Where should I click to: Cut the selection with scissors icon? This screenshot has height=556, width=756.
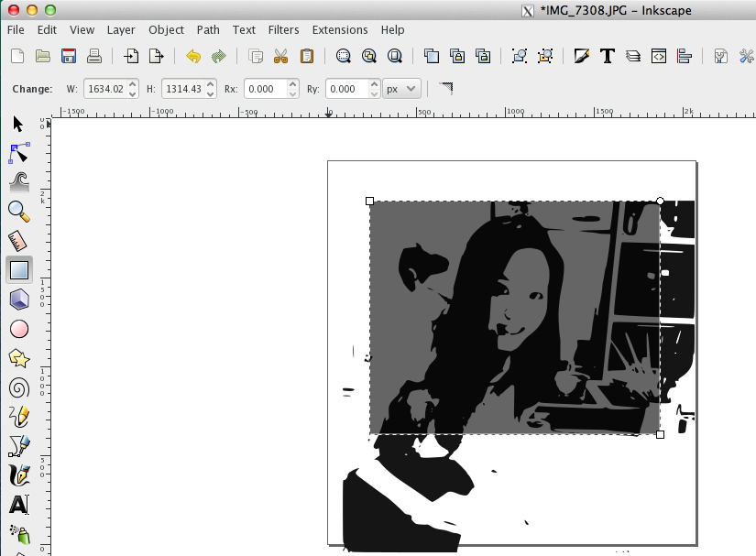(280, 56)
